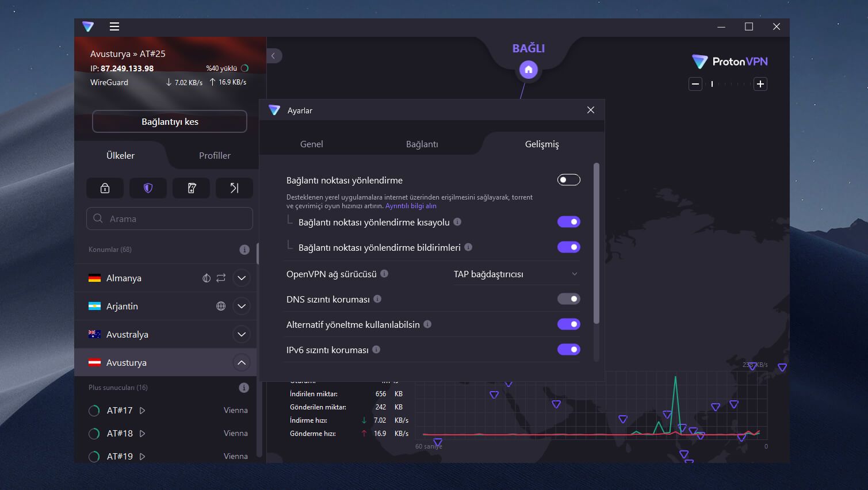Click streaming play icon for AT#19
This screenshot has width=868, height=490.
[143, 457]
